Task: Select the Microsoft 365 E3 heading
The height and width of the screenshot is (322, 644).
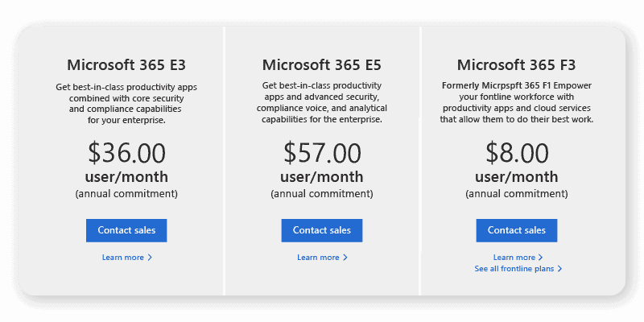Action: [x=126, y=65]
